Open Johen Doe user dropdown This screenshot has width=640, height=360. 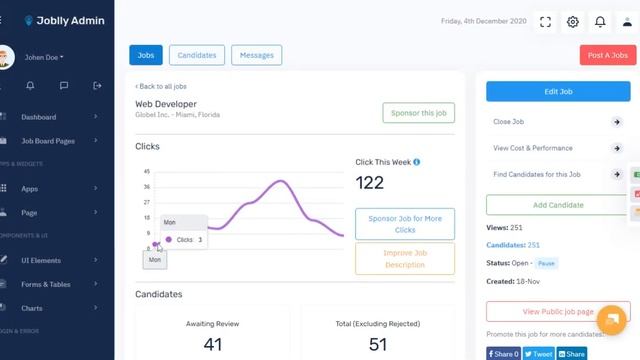44,58
